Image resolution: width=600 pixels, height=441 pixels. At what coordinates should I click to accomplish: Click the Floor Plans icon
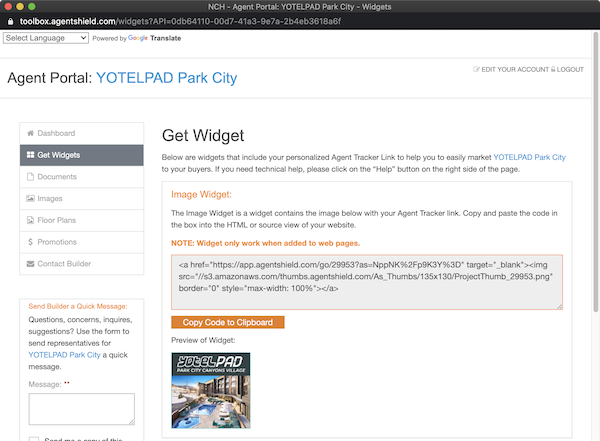30,220
